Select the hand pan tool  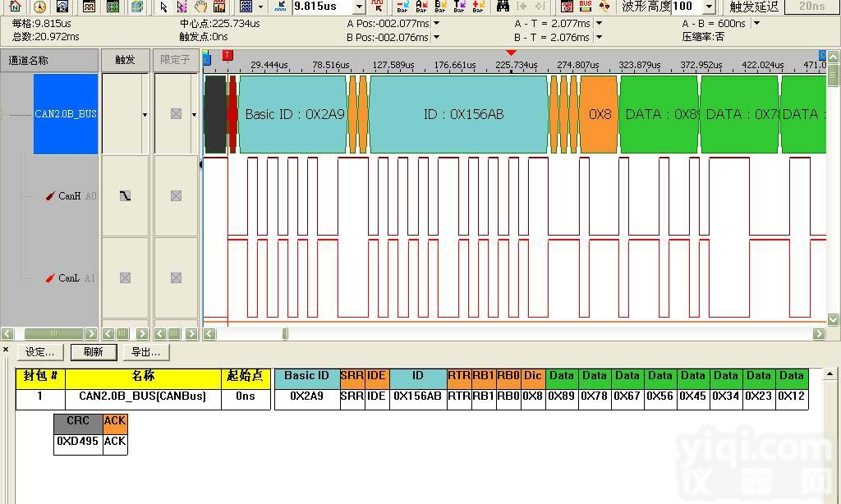[x=200, y=7]
